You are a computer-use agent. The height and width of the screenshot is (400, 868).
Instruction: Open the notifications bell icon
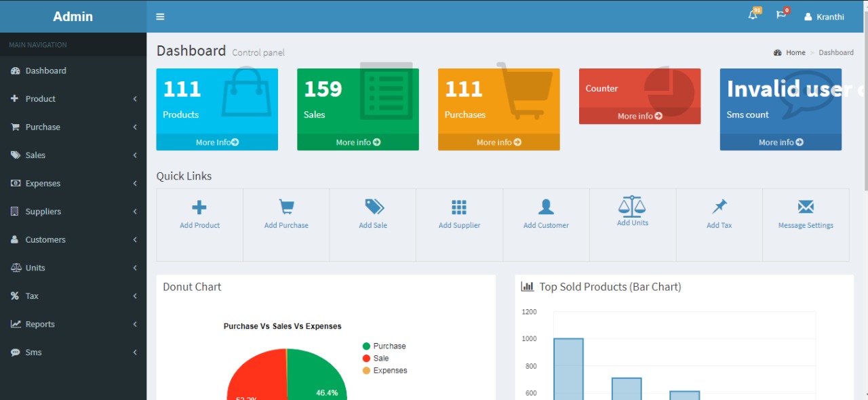753,16
